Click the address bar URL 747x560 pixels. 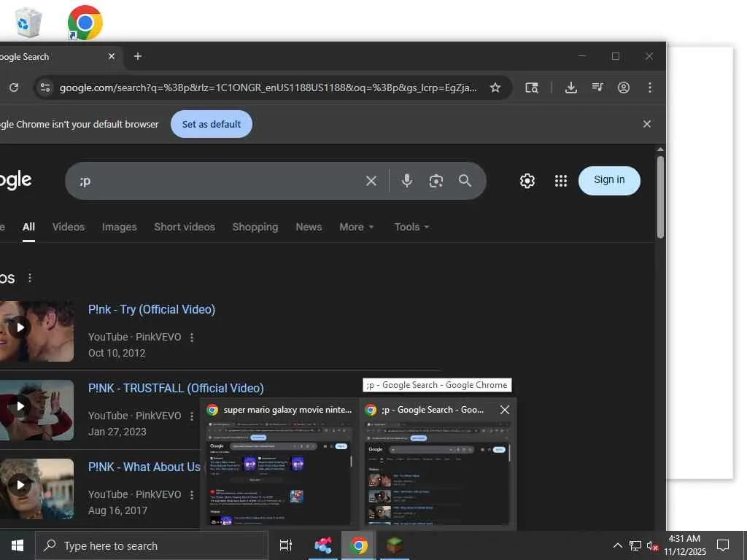pos(268,87)
